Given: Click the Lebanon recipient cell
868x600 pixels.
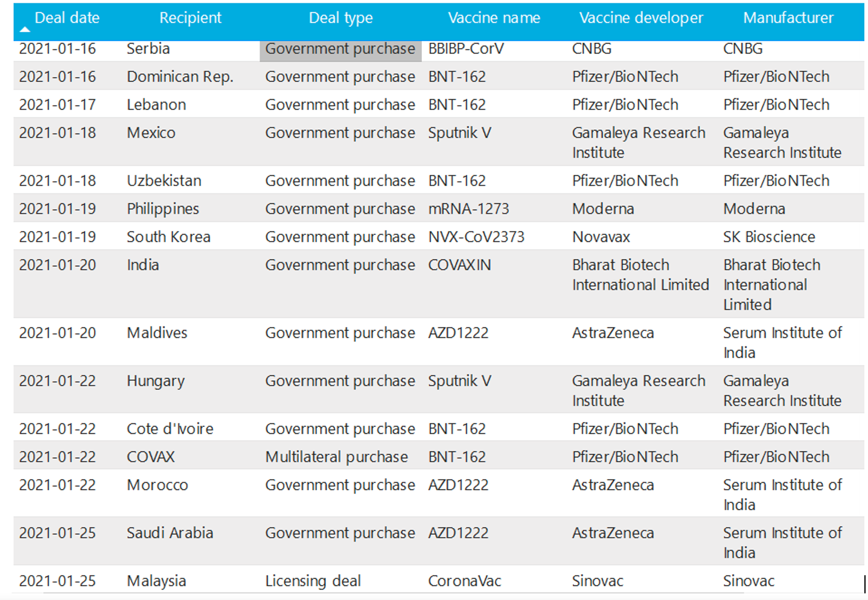Looking at the screenshot, I should coord(156,105).
